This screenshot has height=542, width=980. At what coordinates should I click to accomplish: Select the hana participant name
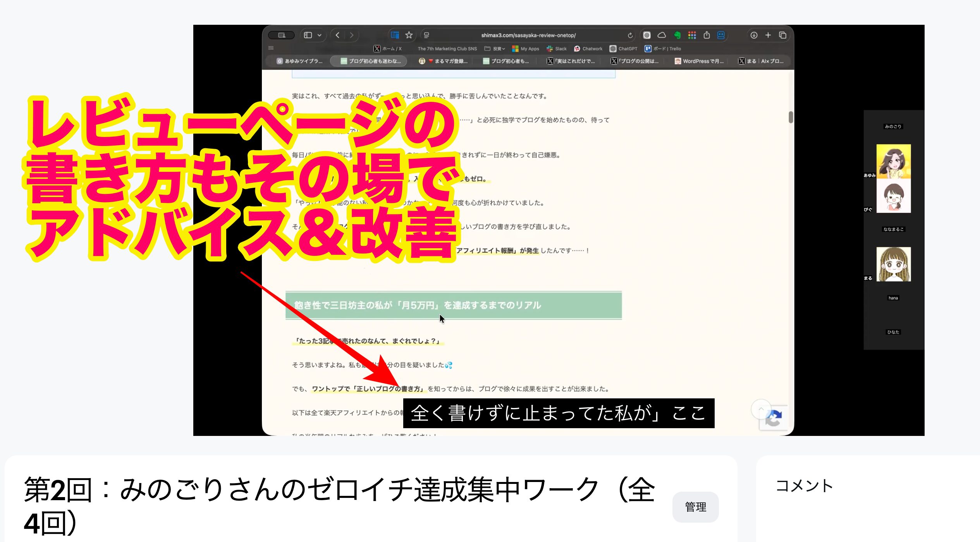(x=893, y=298)
